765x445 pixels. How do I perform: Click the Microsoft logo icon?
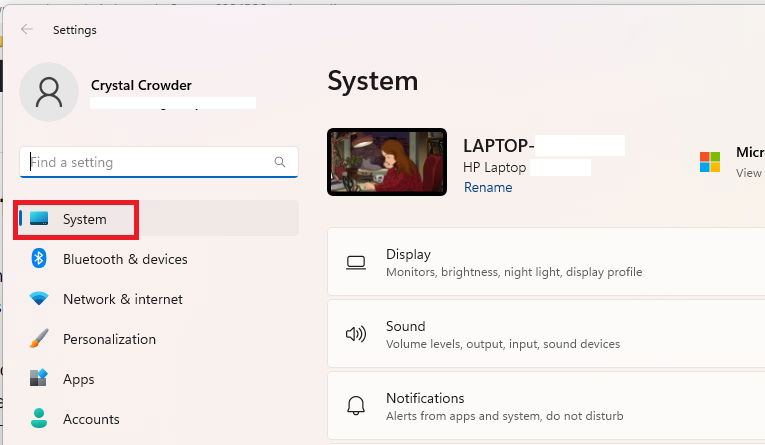[710, 162]
